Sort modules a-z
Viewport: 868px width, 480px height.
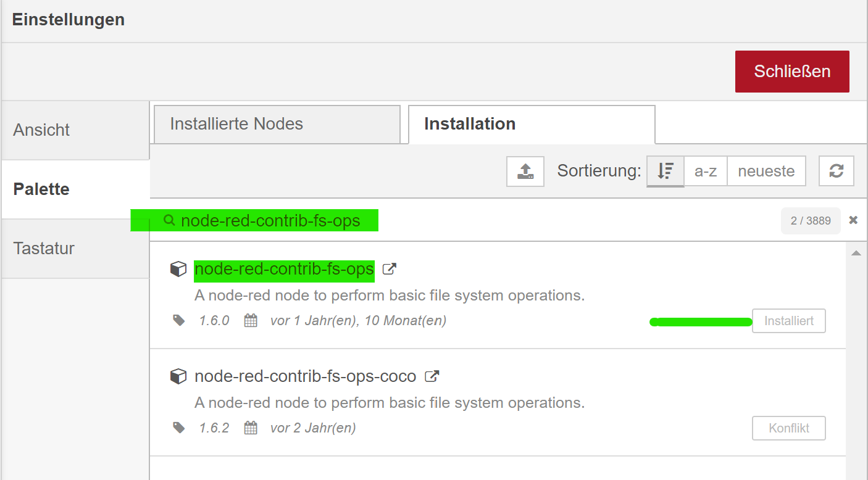tap(706, 171)
